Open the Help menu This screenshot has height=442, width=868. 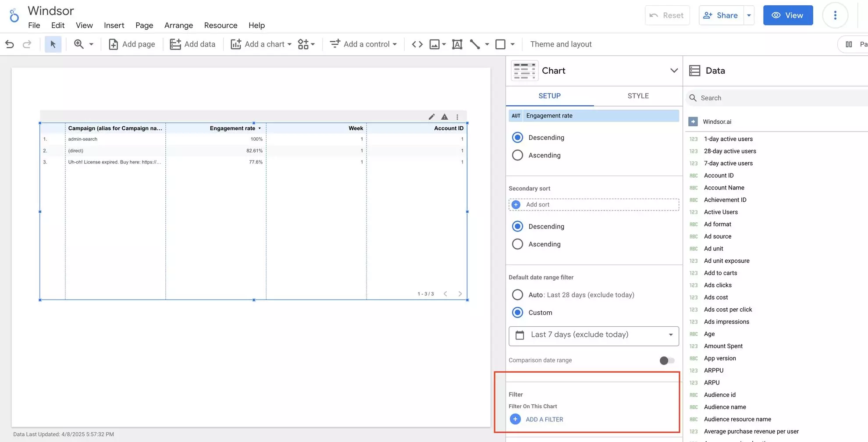256,25
